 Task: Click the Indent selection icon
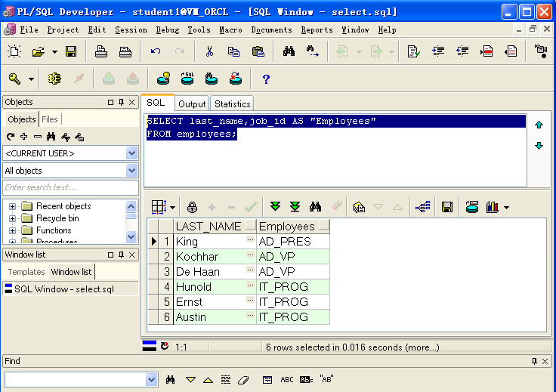[438, 51]
